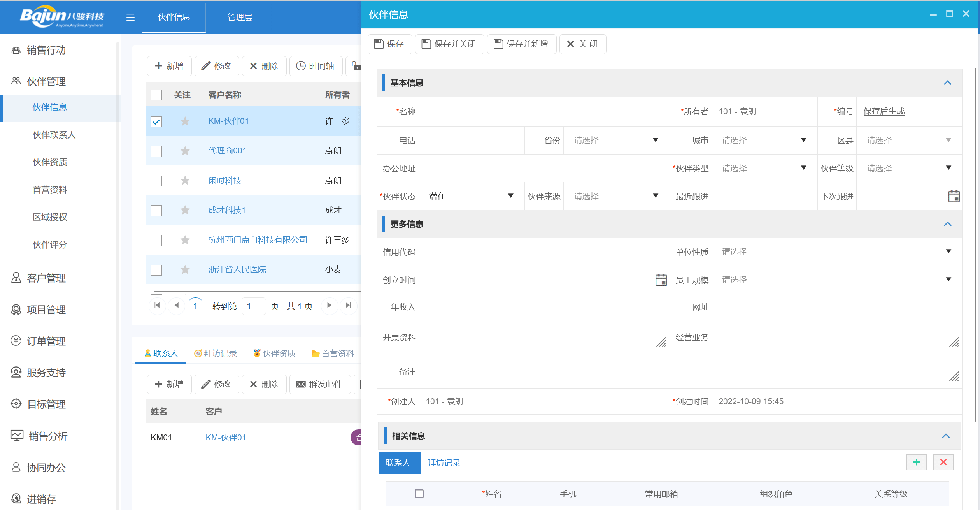
Task: Open the hamburger menu next to the logo
Action: (130, 17)
